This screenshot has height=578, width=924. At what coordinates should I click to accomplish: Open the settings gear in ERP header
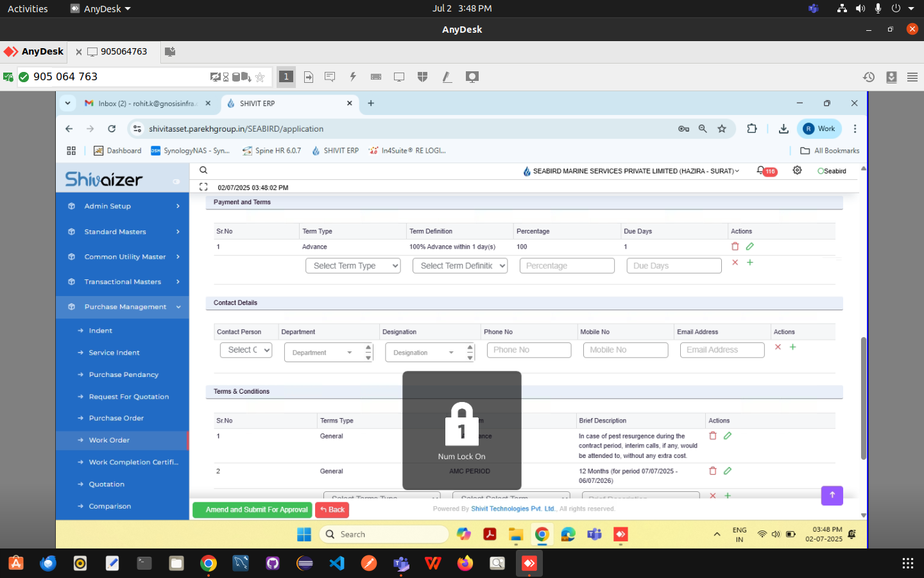(797, 171)
